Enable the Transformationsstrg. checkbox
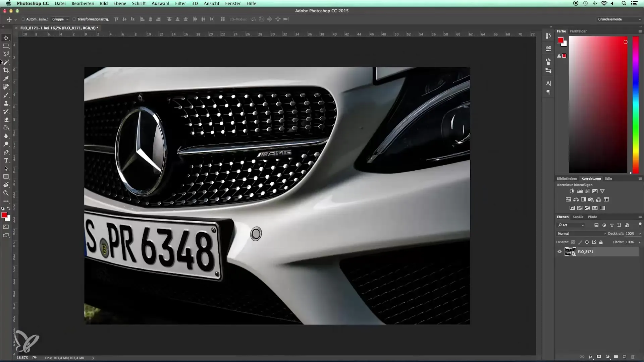Viewport: 644px width, 362px height. 74,19
